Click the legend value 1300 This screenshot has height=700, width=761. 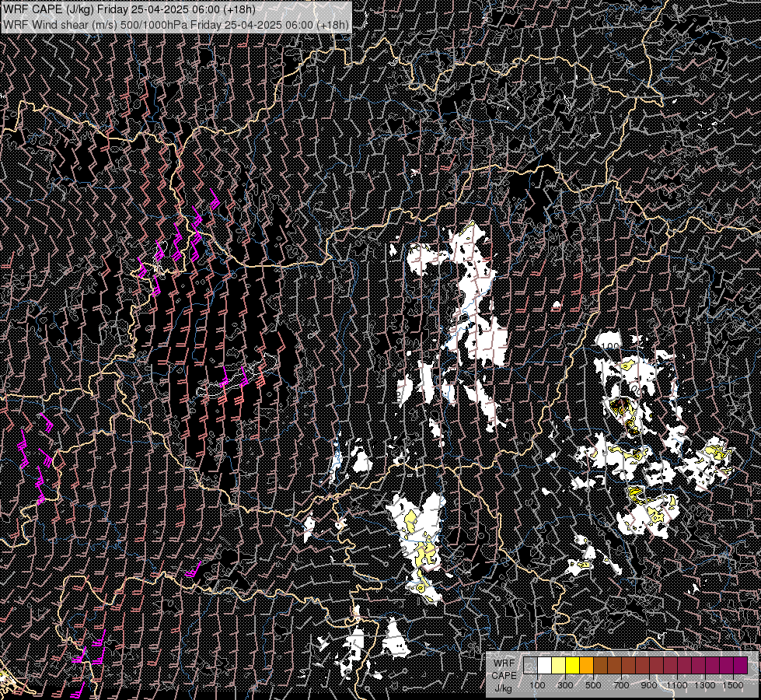click(x=705, y=685)
